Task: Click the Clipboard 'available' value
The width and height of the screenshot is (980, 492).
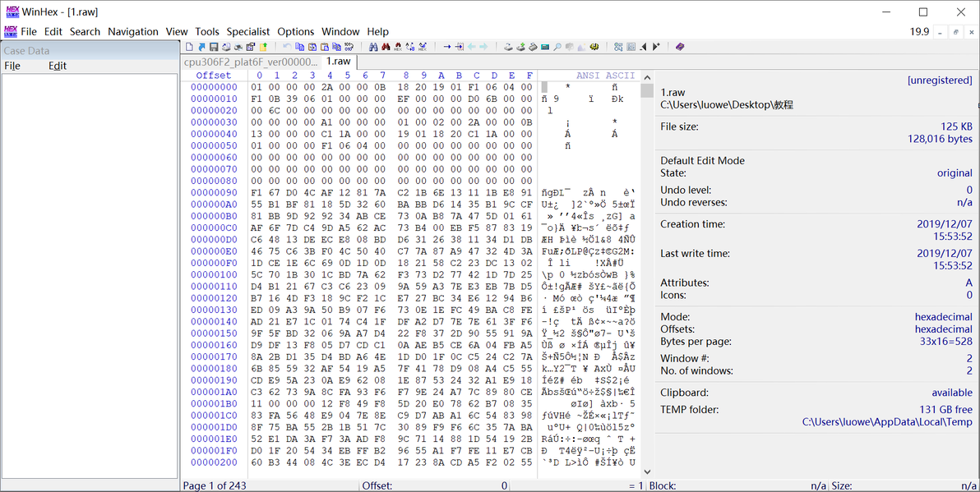Action: tap(952, 393)
